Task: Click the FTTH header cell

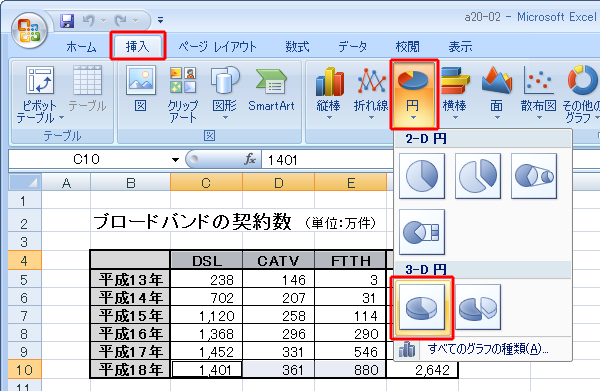Action: [x=351, y=261]
